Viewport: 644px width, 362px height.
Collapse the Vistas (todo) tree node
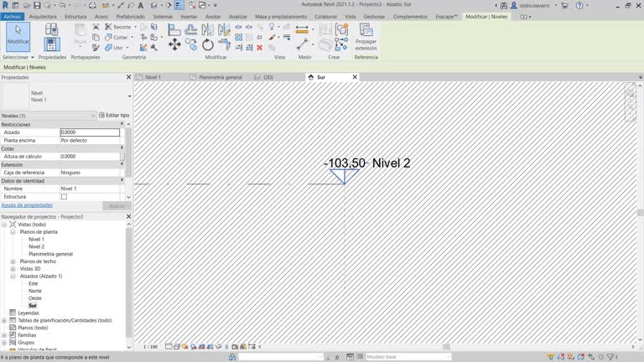click(x=4, y=225)
